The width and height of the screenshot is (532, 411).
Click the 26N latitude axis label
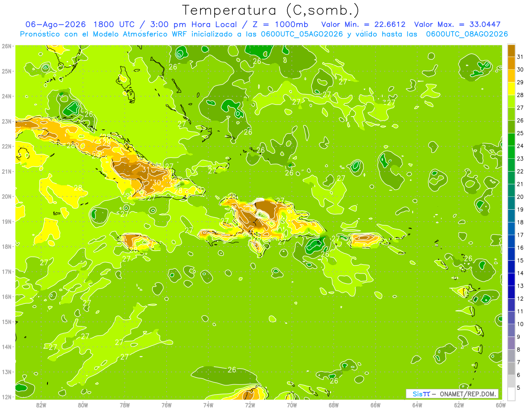pos(6,46)
